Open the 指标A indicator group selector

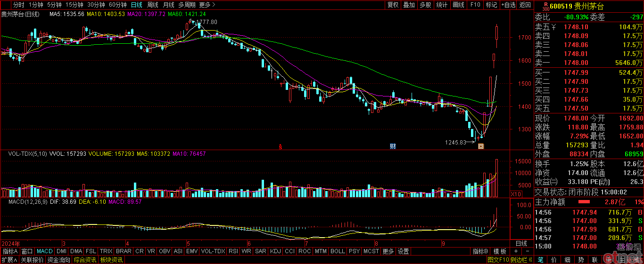click(x=9, y=251)
